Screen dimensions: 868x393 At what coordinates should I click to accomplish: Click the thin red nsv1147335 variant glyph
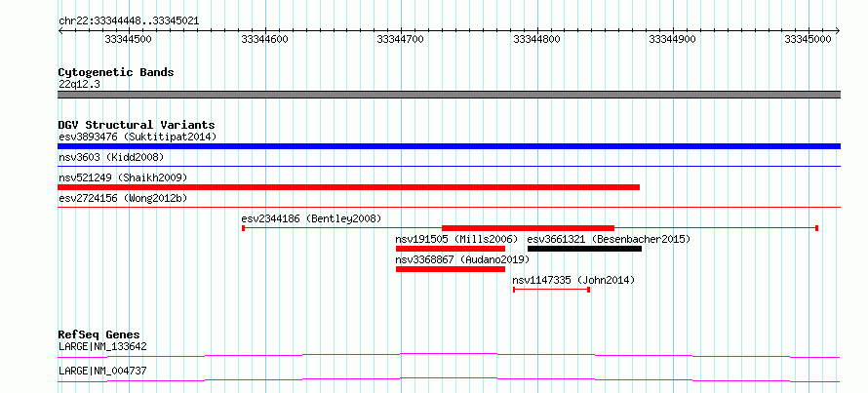[551, 290]
